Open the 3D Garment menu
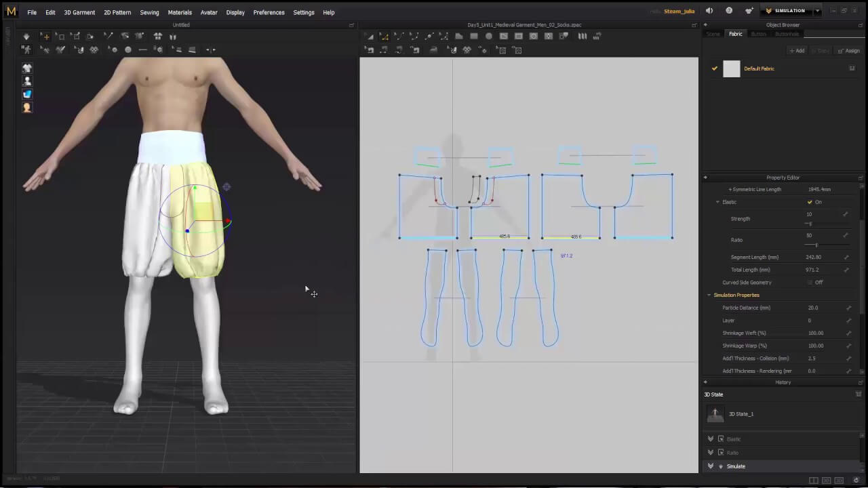This screenshot has height=488, width=868. coord(79,12)
